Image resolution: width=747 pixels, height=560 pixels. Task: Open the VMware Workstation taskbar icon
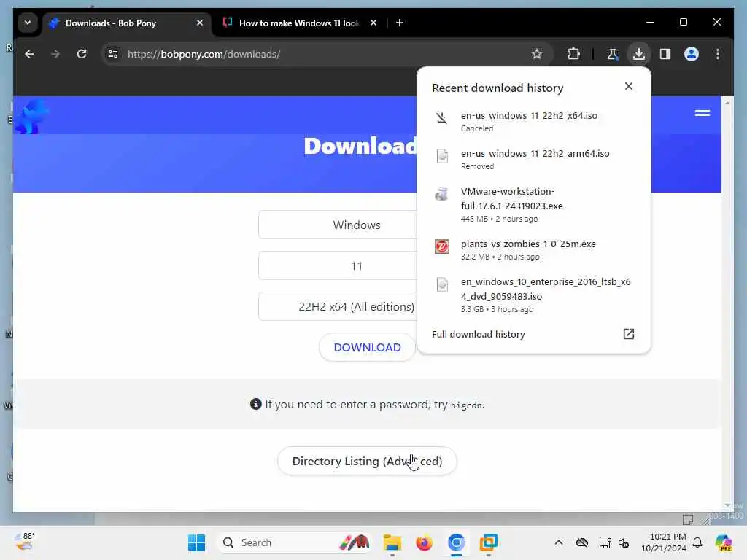488,542
